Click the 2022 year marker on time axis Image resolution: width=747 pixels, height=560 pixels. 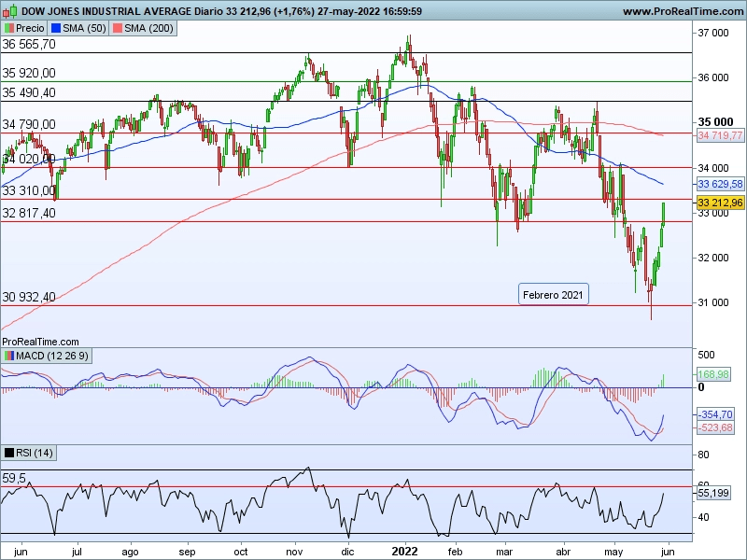[404, 552]
